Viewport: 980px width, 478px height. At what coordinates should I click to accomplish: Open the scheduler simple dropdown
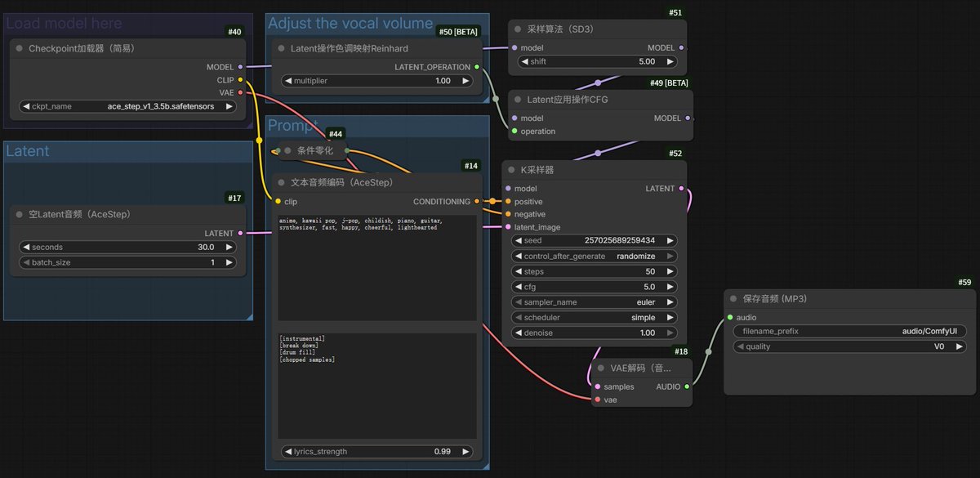pos(594,317)
